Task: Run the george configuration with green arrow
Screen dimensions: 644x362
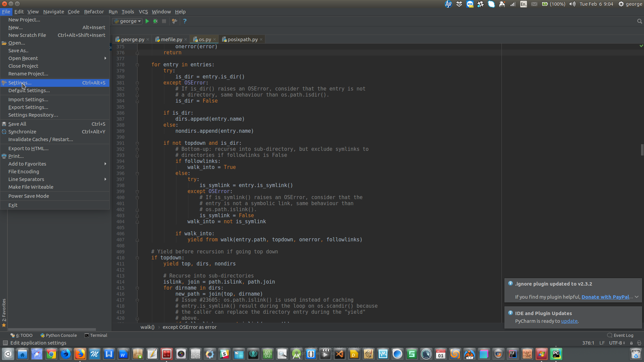Action: coord(147,21)
